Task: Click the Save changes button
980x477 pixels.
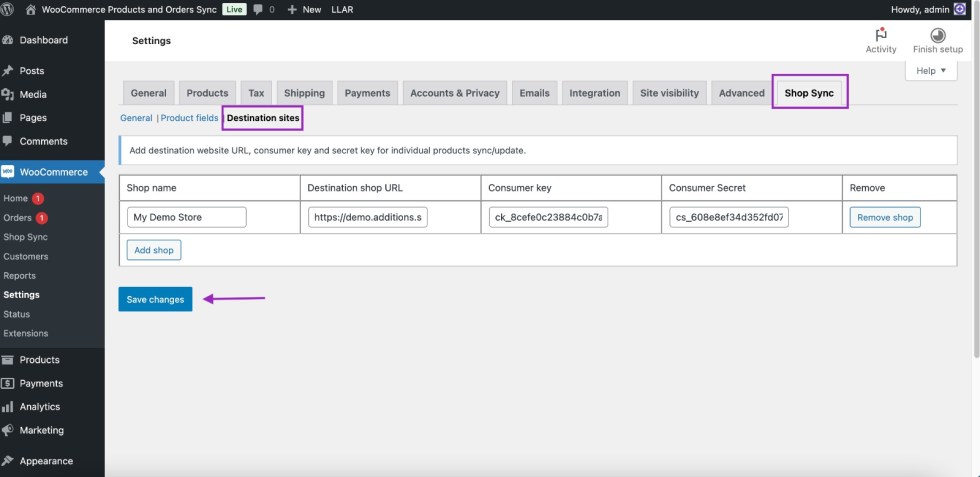Action: (x=155, y=299)
